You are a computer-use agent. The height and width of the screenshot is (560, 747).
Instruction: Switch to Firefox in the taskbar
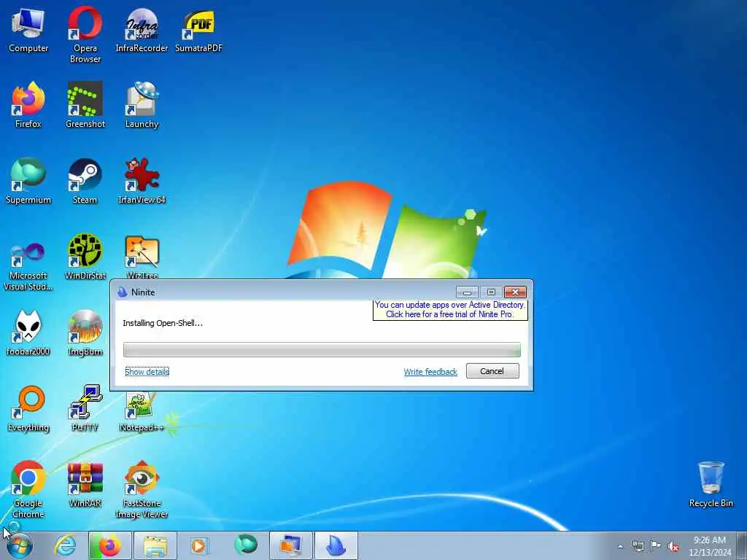point(109,545)
